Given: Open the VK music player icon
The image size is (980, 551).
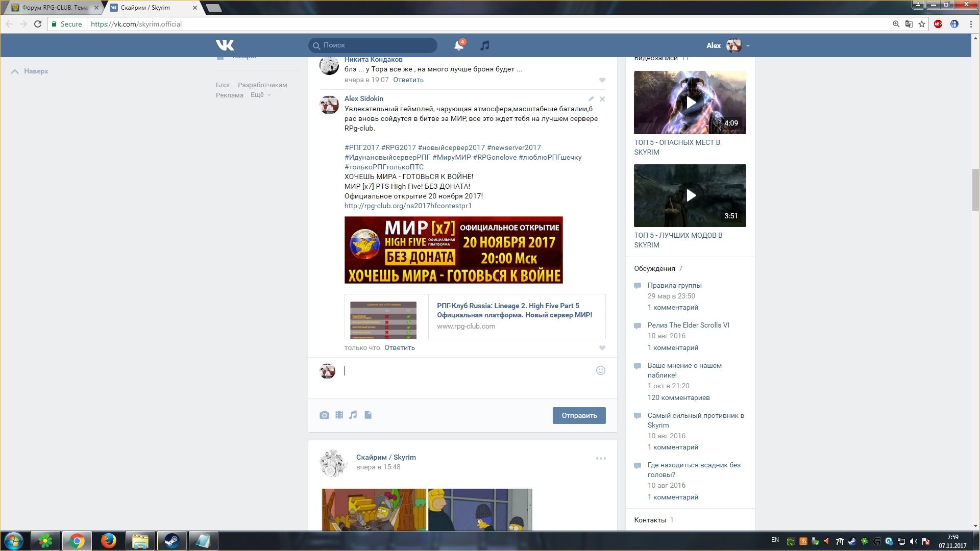Looking at the screenshot, I should point(485,45).
